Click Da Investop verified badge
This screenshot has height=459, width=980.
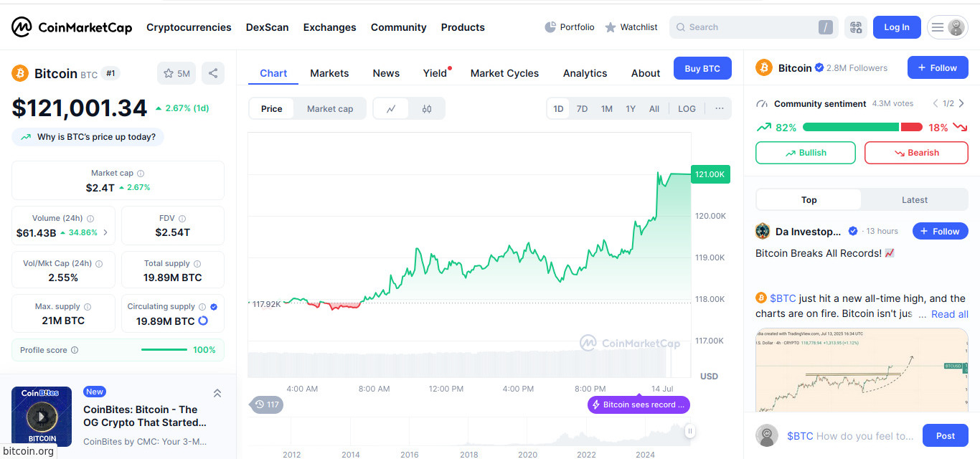pos(853,231)
